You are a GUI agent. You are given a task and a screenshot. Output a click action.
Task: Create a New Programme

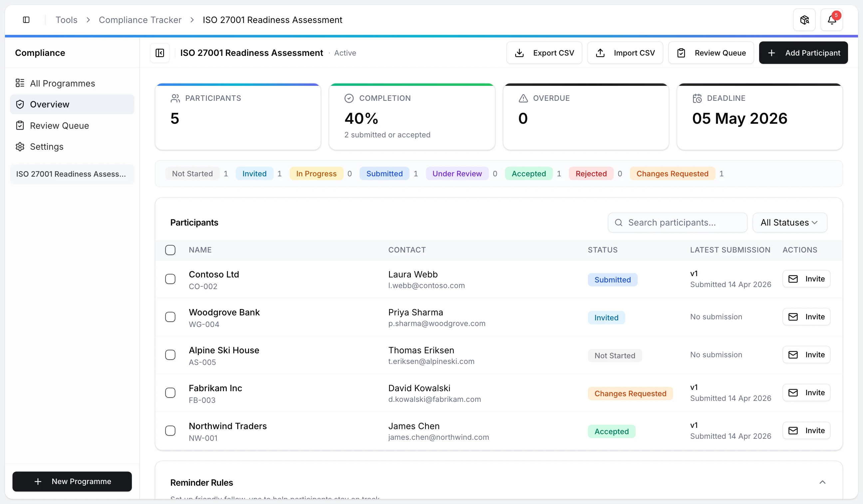[72, 481]
